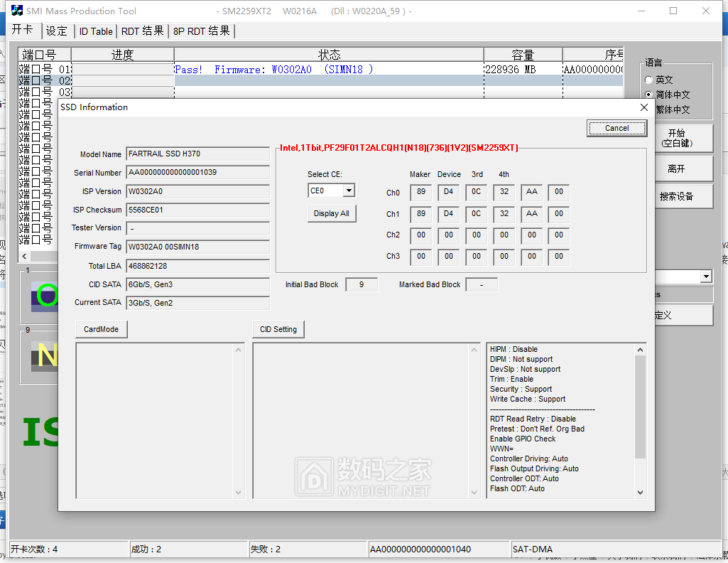The width and height of the screenshot is (728, 563).
Task: Click the ISP Version field
Action: point(197,191)
